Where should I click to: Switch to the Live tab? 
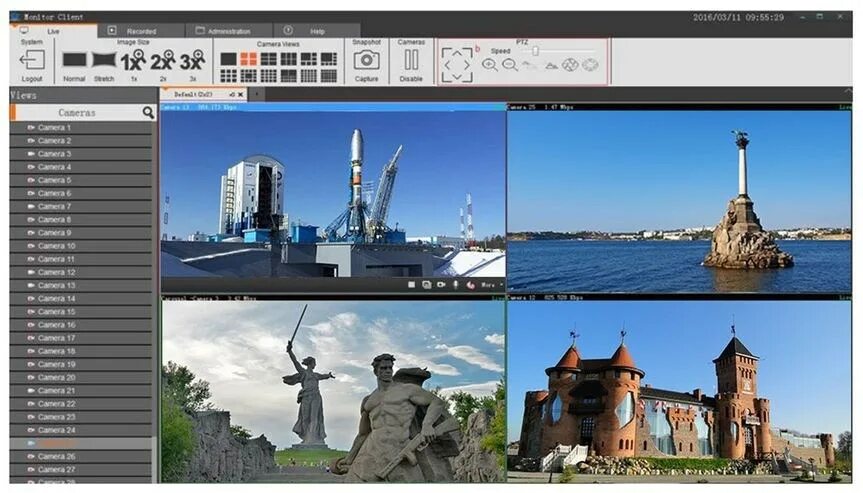(x=53, y=31)
